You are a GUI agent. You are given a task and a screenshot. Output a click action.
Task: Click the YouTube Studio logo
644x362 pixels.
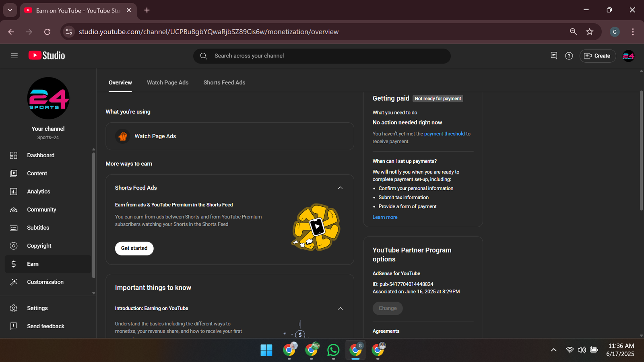pos(47,56)
